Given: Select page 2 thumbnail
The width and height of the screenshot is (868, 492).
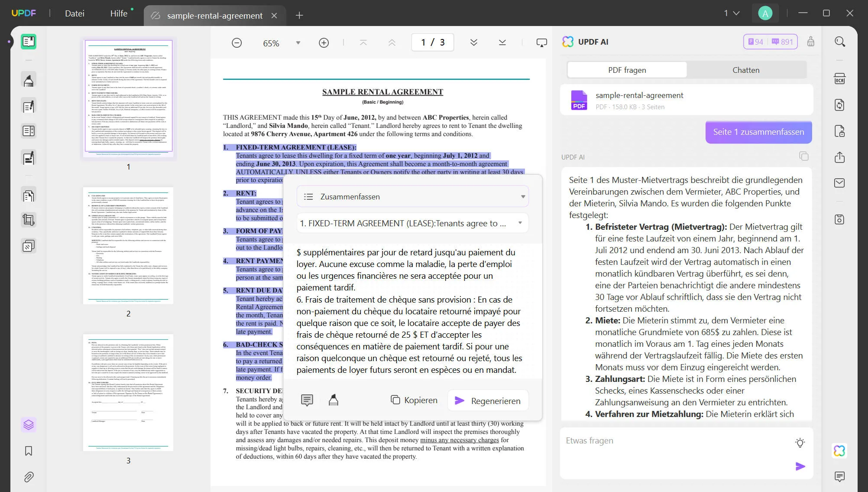Looking at the screenshot, I should point(128,246).
